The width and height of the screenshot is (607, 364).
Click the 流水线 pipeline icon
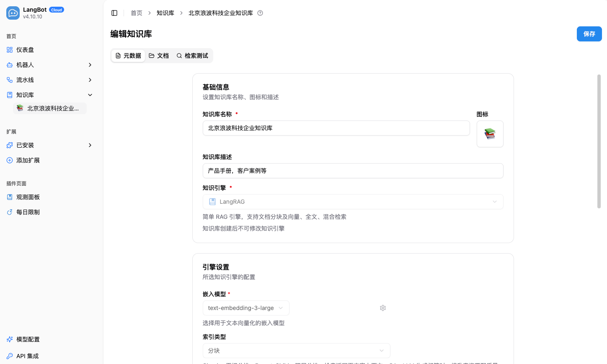point(10,80)
